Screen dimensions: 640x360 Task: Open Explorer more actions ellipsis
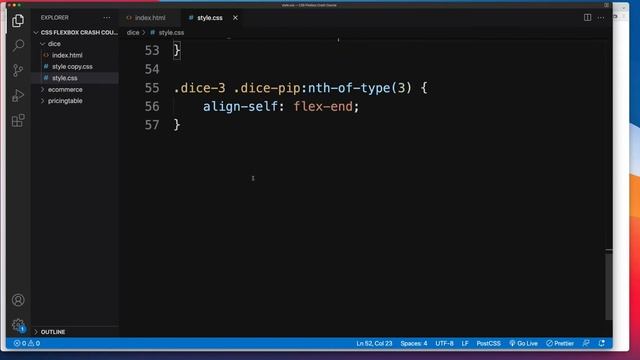click(x=107, y=18)
